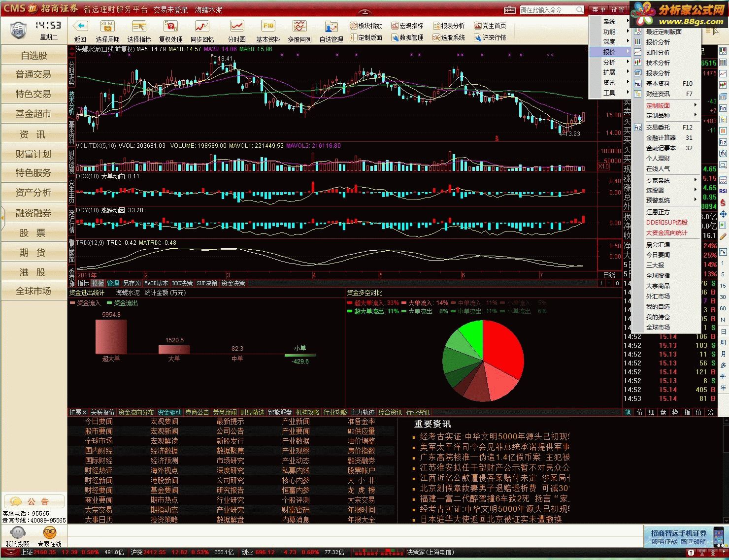Click the 宏观指标 toolbar button

coord(407,26)
